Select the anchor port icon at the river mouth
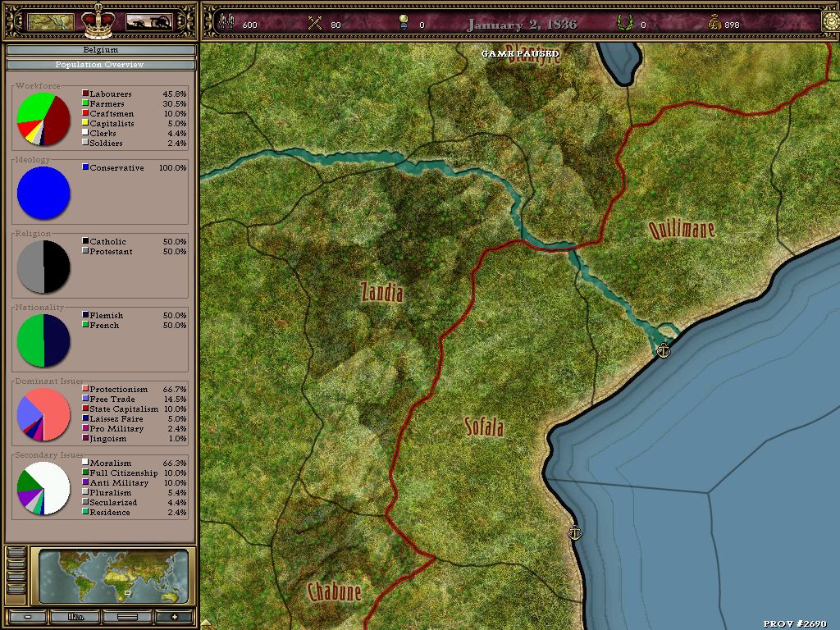 [663, 351]
